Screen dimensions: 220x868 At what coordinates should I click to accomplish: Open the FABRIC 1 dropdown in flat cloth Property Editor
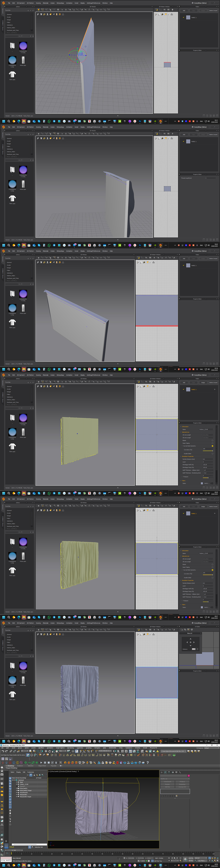[x=212, y=483]
